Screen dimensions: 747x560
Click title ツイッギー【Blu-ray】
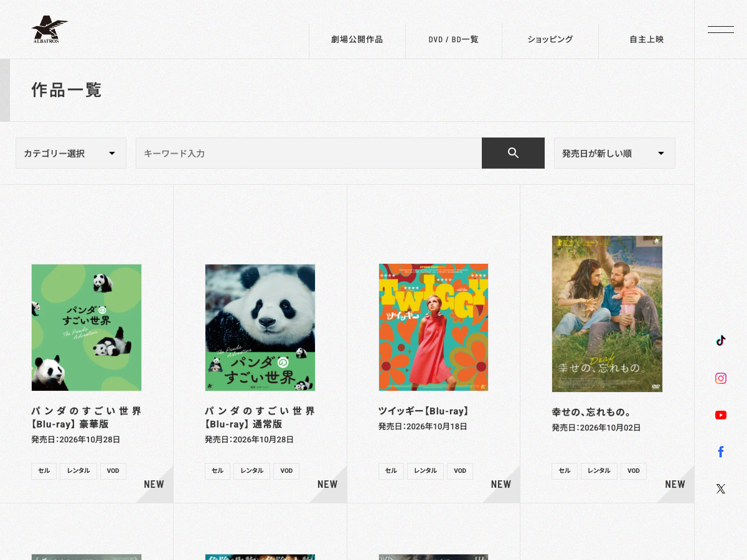coord(425,411)
